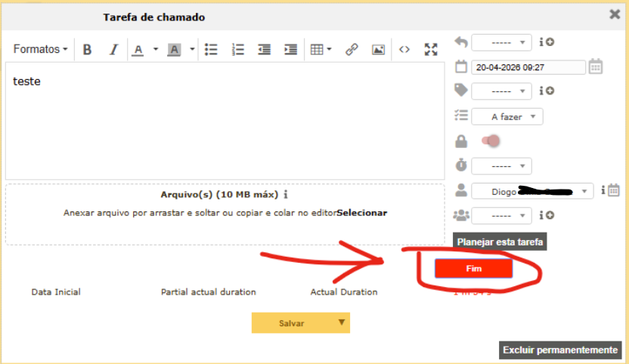Change status dropdown A fazer
This screenshot has height=364, width=629.
pyautogui.click(x=507, y=116)
